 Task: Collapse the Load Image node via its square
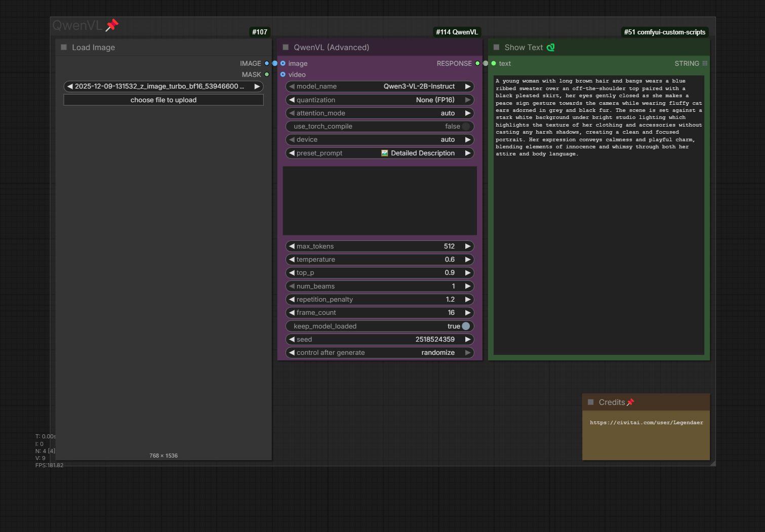tap(64, 47)
